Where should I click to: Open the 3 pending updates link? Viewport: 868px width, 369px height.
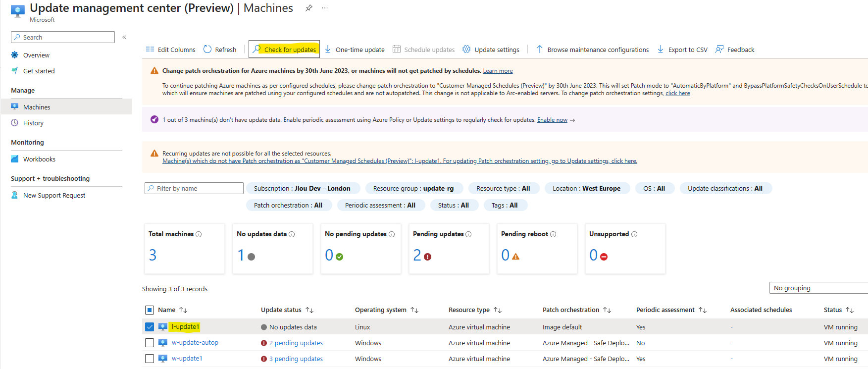pyautogui.click(x=296, y=359)
